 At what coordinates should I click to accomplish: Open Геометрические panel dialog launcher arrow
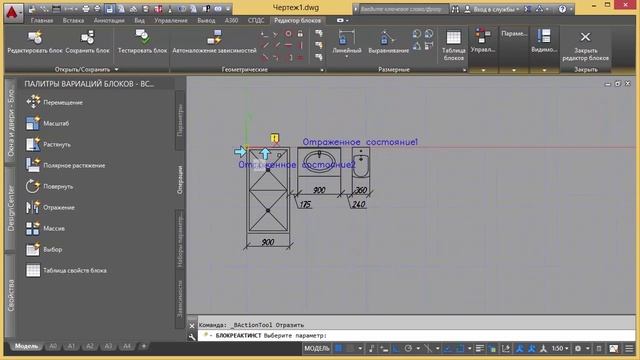(x=322, y=70)
